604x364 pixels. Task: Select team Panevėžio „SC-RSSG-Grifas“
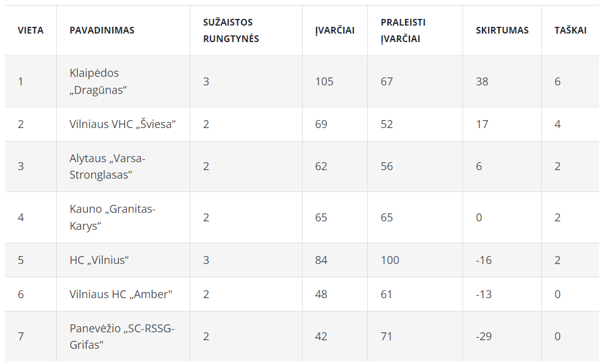click(x=122, y=337)
